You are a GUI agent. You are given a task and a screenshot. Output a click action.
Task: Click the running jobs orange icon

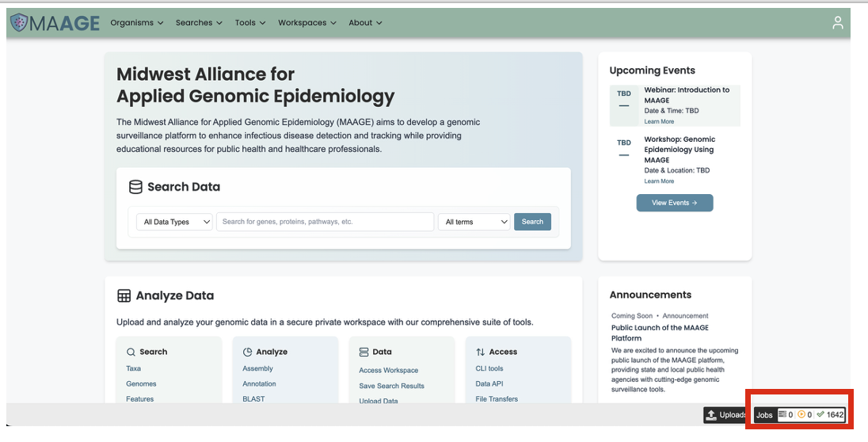coord(801,414)
